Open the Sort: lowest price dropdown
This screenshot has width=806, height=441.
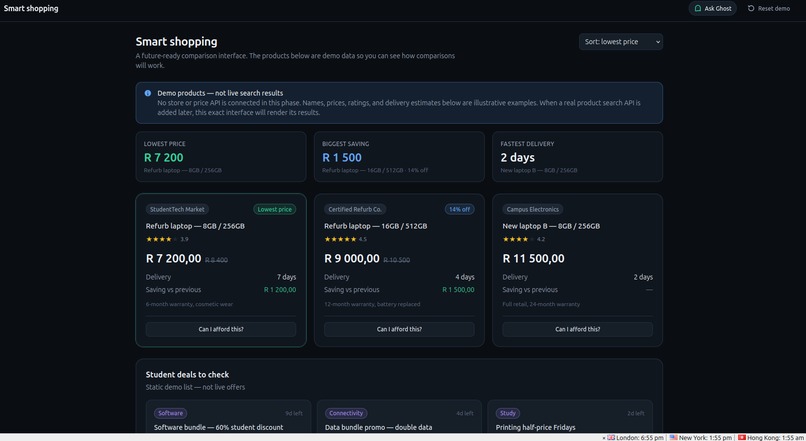point(620,42)
